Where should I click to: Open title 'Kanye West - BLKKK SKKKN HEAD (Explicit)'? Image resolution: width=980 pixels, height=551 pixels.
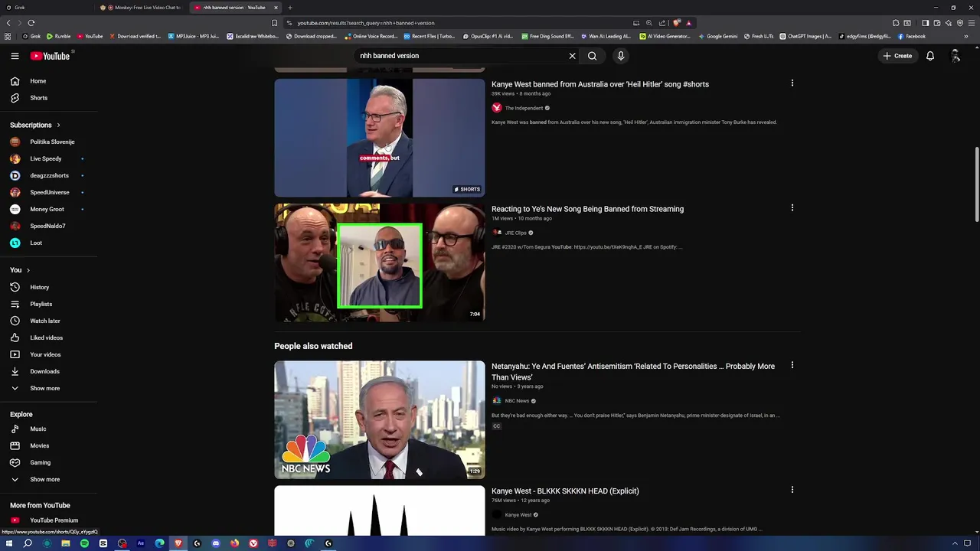(565, 491)
